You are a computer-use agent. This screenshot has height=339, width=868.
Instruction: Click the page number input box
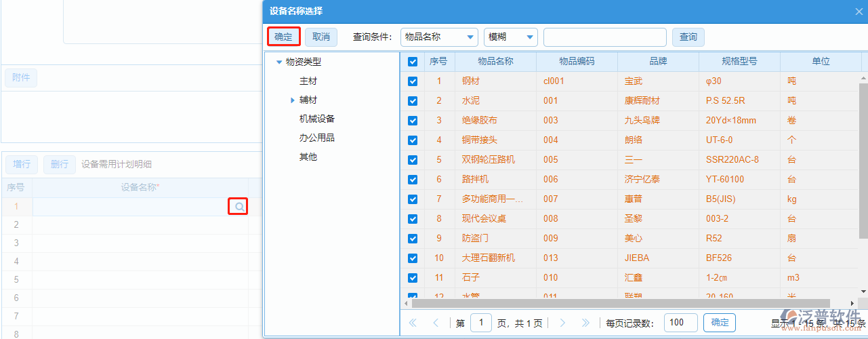[481, 323]
